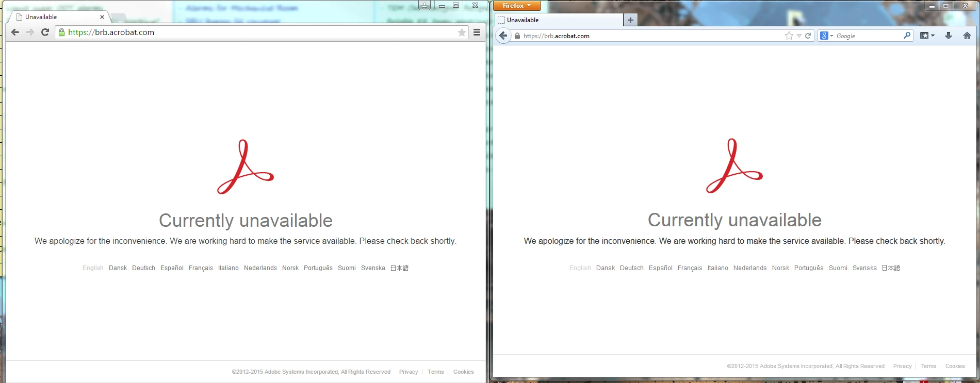The width and height of the screenshot is (980, 383).
Task: Switch to Japanese 日本語 in the Chrome page
Action: click(399, 268)
